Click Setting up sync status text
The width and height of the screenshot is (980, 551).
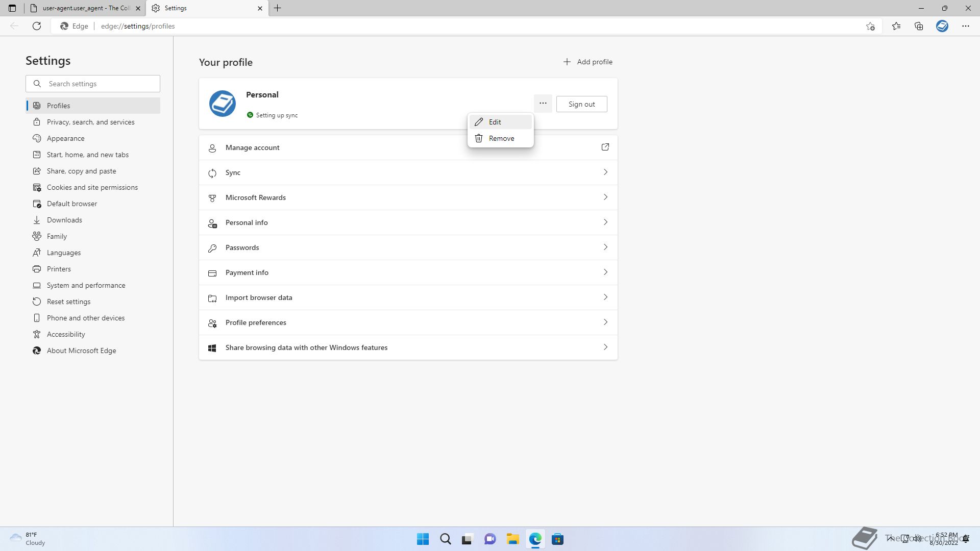[277, 115]
